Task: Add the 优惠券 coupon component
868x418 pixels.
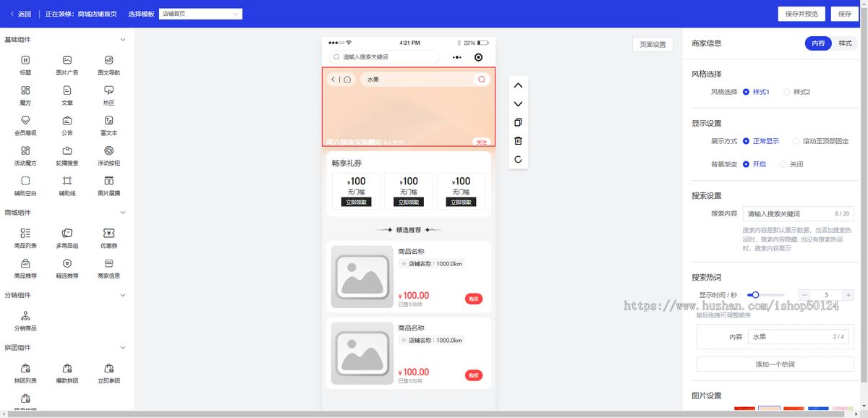Action: point(109,239)
